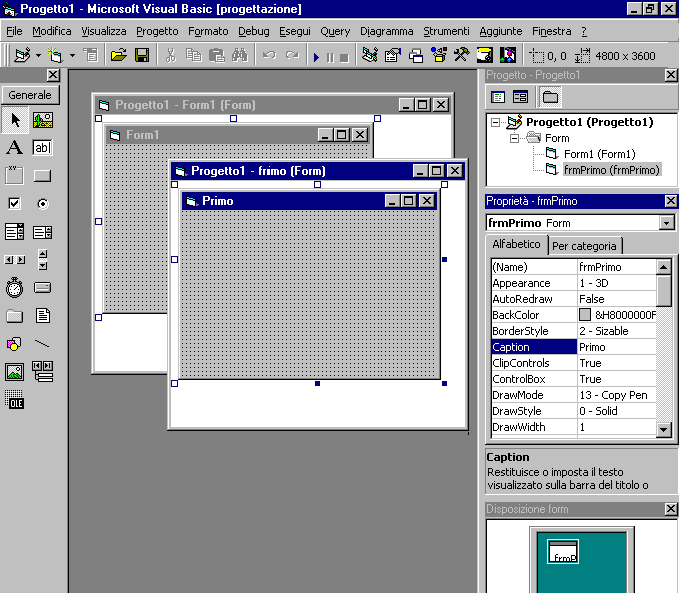Select the Label tool

15,148
